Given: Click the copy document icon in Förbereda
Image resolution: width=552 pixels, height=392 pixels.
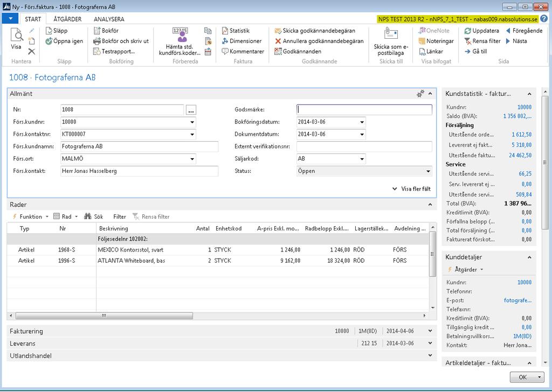Looking at the screenshot, I should point(208,31).
